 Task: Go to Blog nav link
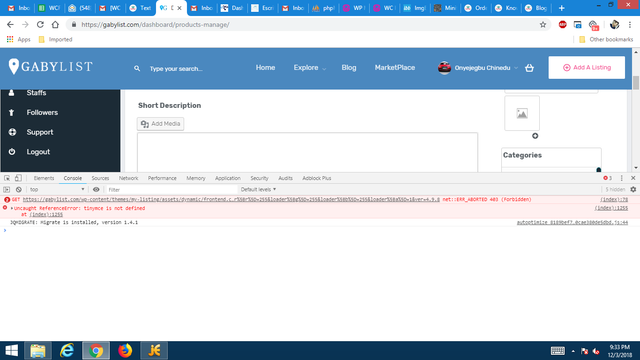pos(349,68)
